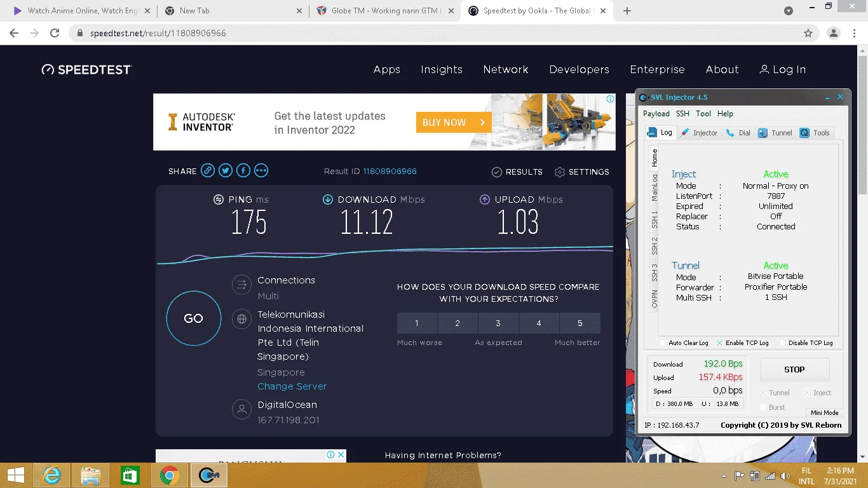Image resolution: width=868 pixels, height=488 pixels.
Task: Switch to the Injector tab
Action: (698, 133)
